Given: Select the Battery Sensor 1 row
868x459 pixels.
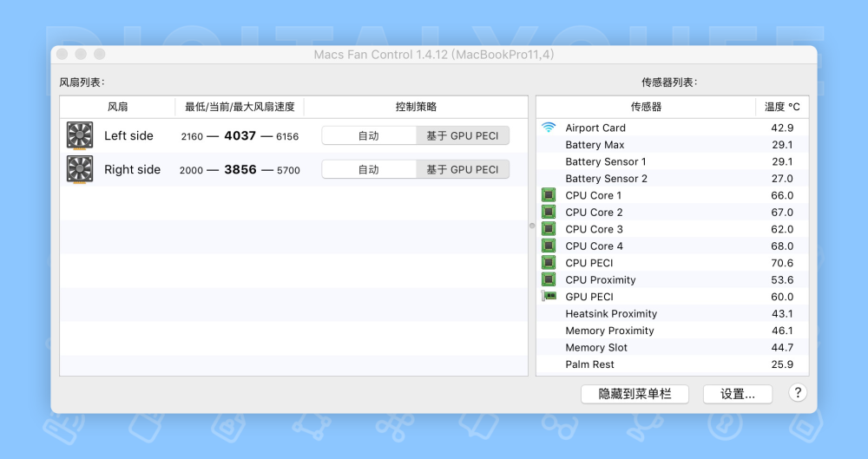Looking at the screenshot, I should click(x=673, y=161).
